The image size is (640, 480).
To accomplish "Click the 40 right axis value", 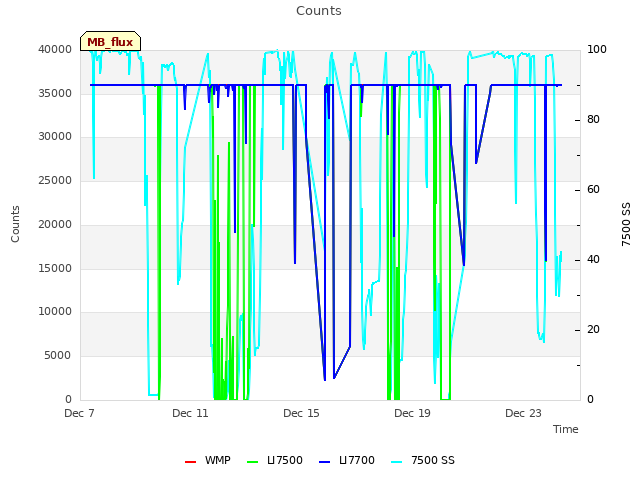I will click(x=593, y=260).
